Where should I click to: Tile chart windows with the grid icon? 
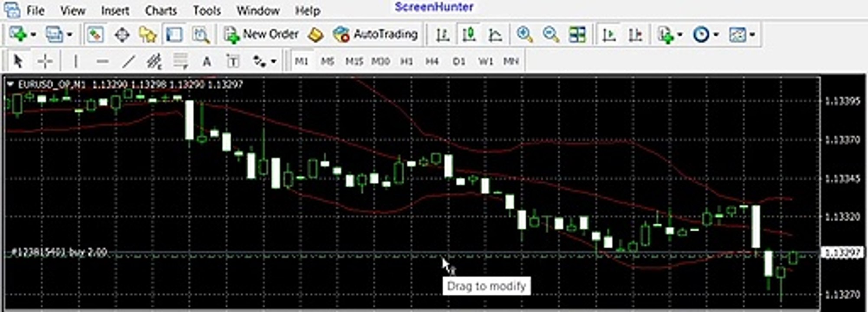pos(577,34)
